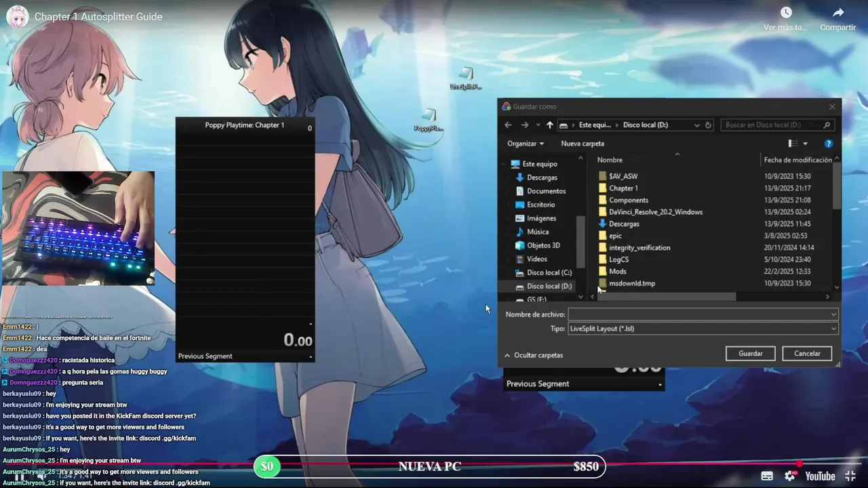
Task: Select Escritorio in the navigation pane
Action: tap(540, 205)
